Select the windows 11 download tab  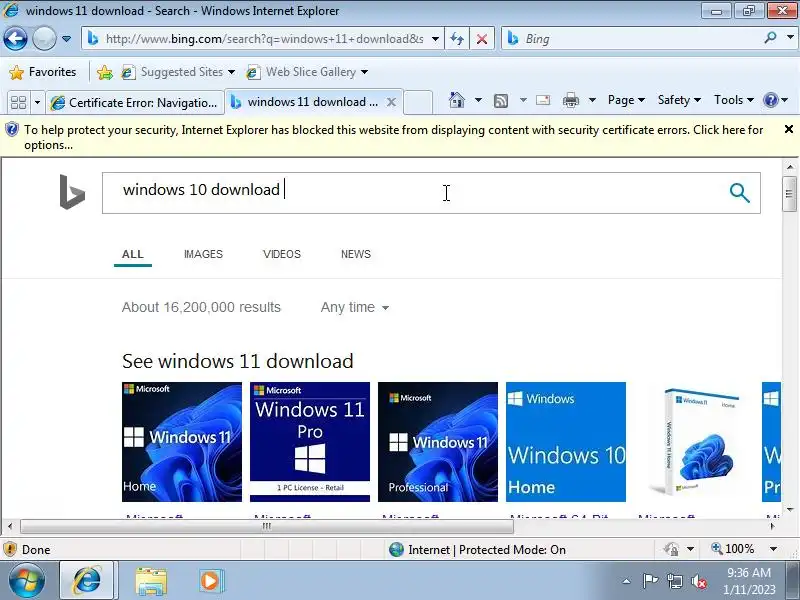(306, 102)
